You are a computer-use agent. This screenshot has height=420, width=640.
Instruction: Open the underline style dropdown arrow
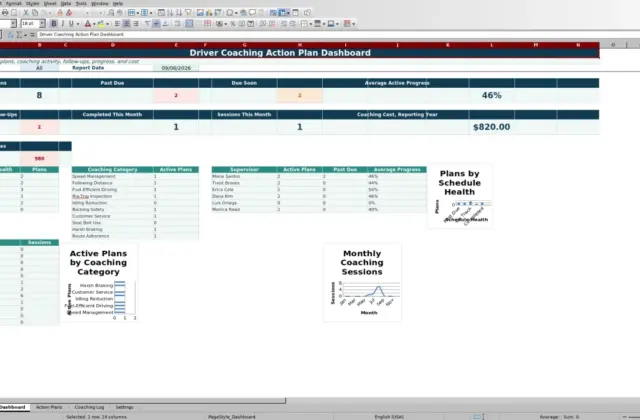point(78,24)
